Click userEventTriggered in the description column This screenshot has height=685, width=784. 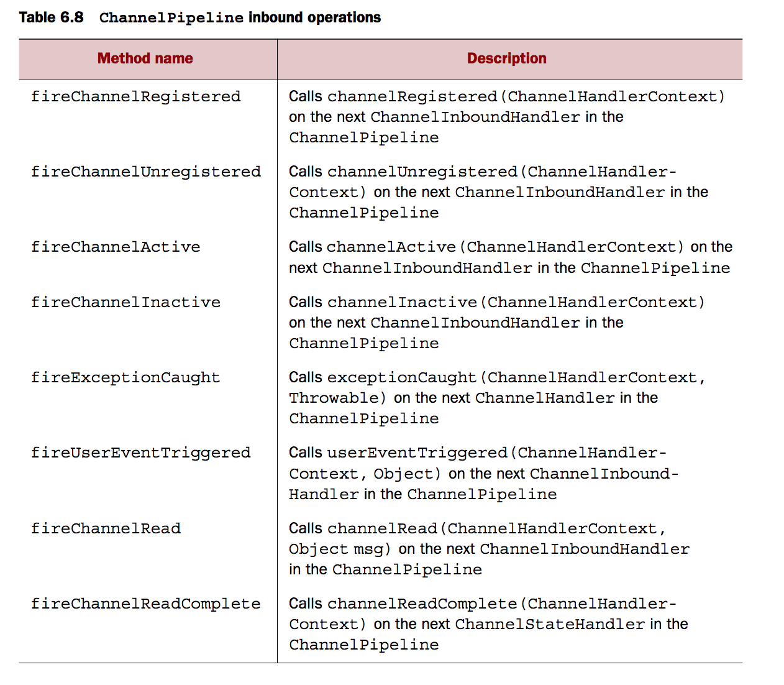click(417, 453)
